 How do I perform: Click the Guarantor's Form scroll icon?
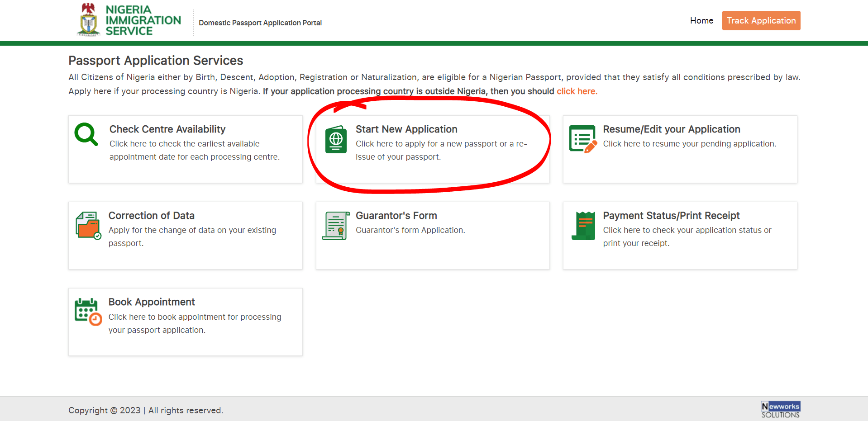335,226
